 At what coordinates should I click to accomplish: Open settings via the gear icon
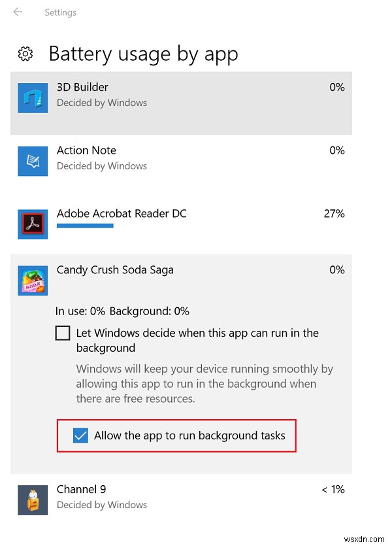[25, 54]
